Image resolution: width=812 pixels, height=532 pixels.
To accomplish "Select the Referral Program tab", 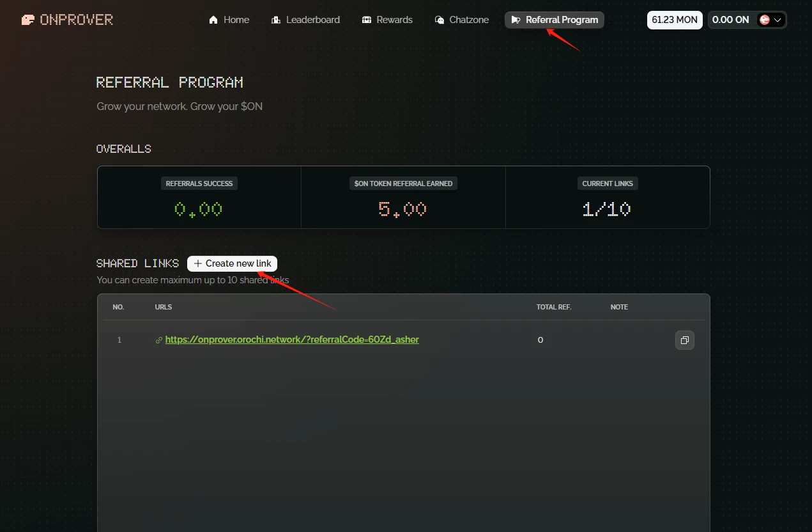I will point(555,20).
